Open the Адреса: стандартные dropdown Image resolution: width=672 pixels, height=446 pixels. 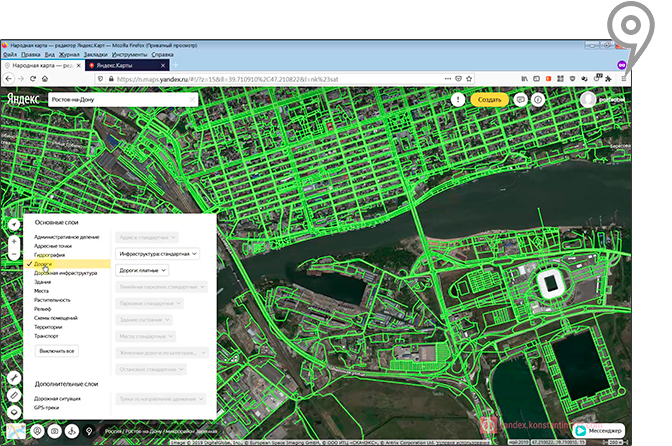(147, 237)
